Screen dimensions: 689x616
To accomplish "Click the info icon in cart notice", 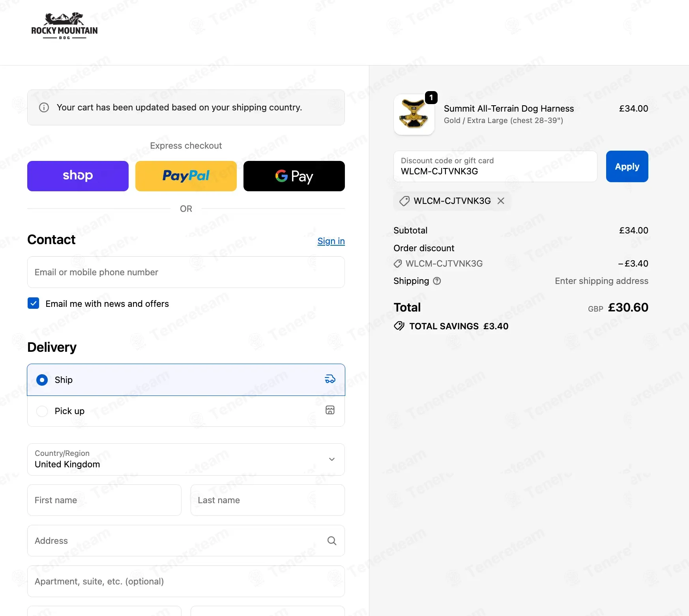I will click(x=44, y=108).
